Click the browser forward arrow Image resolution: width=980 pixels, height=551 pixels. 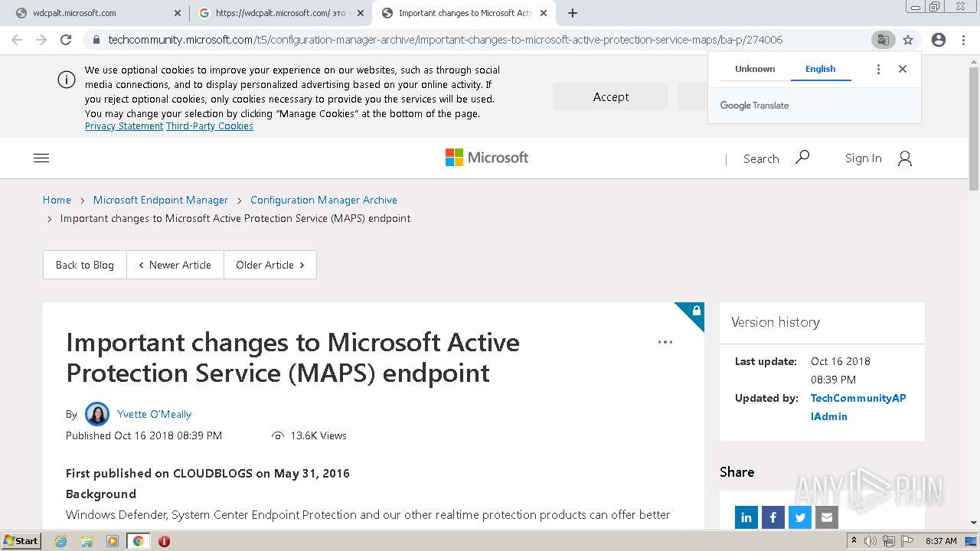pos(41,40)
